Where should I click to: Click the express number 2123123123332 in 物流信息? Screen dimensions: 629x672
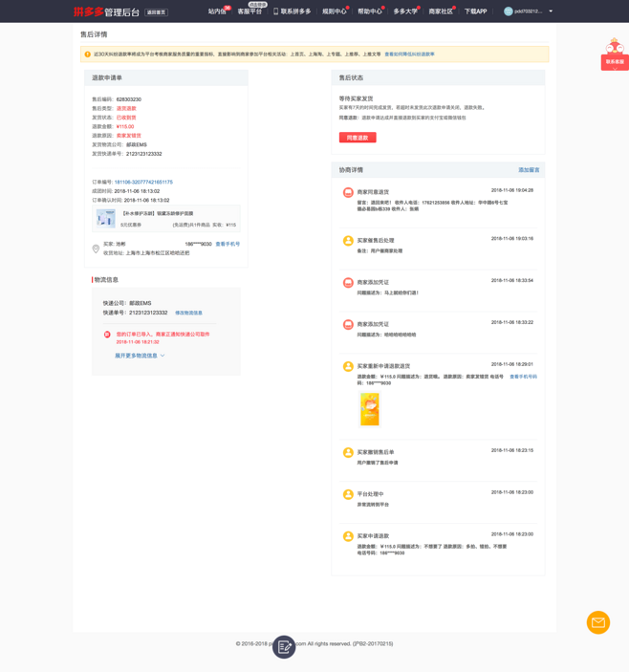click(148, 313)
